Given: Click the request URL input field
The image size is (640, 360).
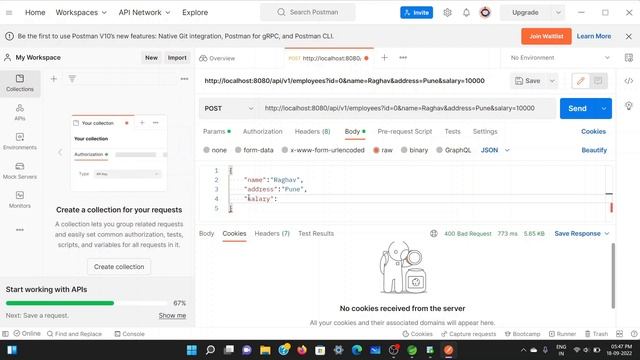Looking at the screenshot, I should coord(407,108).
